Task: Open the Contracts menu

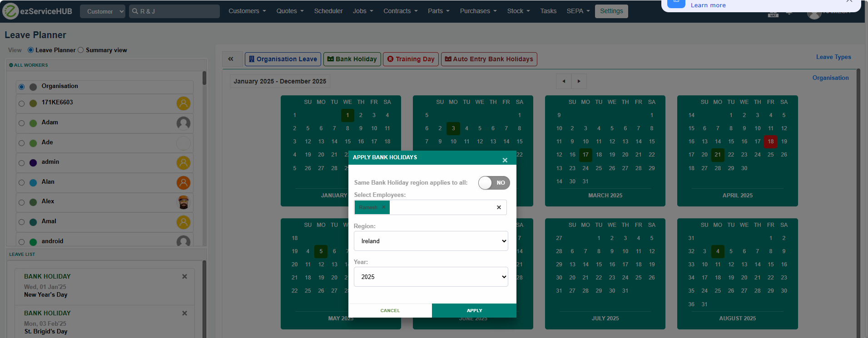Action: click(400, 11)
